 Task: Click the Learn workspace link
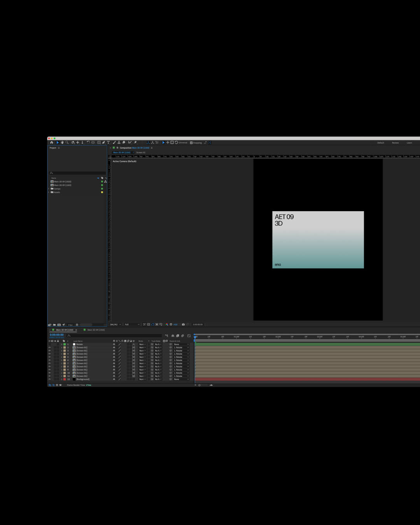tap(409, 143)
